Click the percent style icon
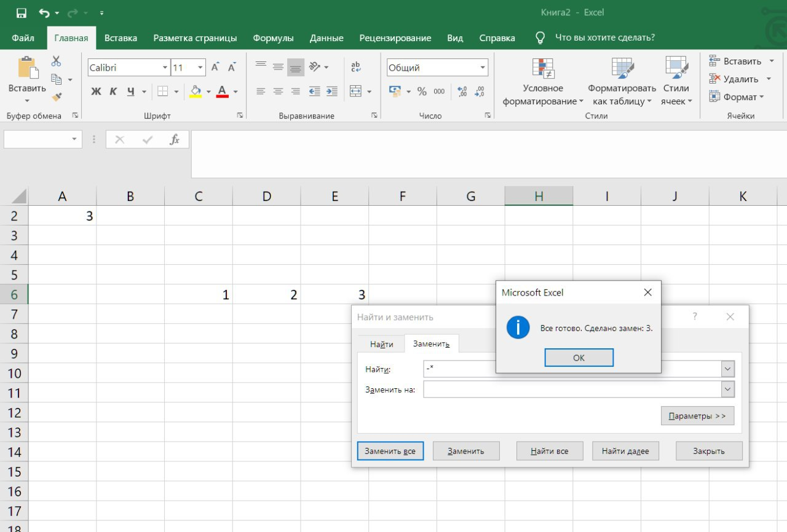Image resolution: width=787 pixels, height=532 pixels. [x=422, y=92]
